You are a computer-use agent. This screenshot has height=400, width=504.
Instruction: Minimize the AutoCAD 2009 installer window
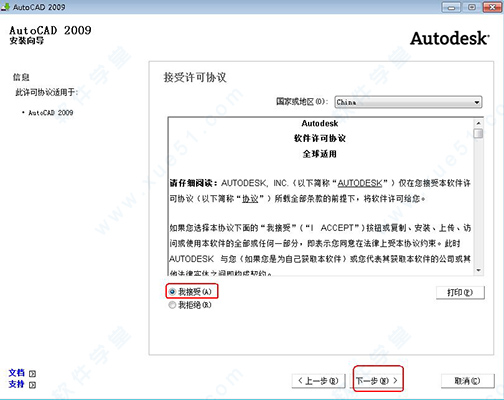tap(451, 7)
